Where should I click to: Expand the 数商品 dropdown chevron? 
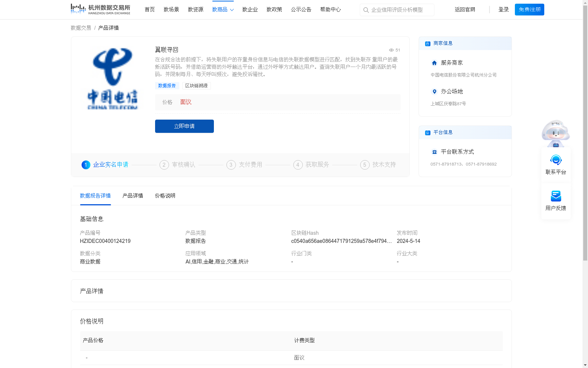click(232, 10)
